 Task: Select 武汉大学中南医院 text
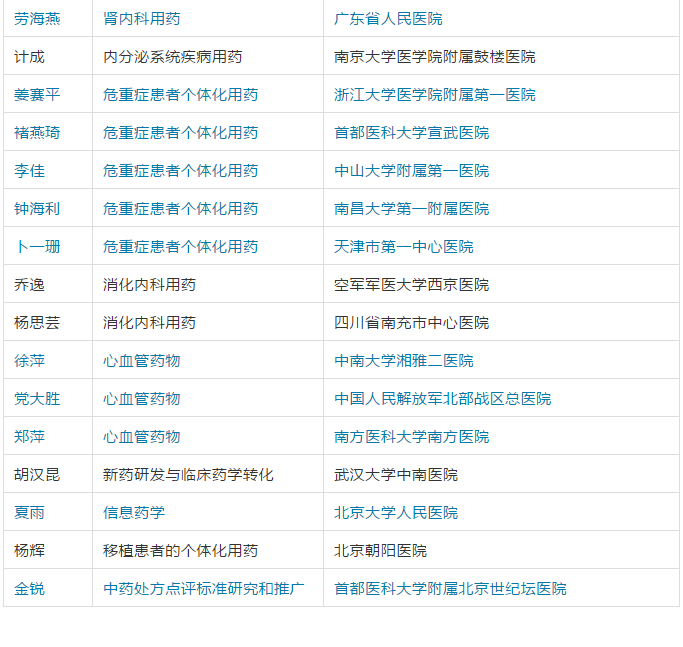point(396,474)
